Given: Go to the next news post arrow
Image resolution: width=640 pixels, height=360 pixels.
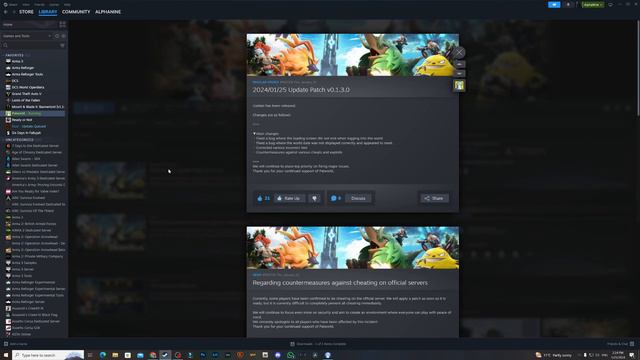Looking at the screenshot, I should click(x=459, y=73).
